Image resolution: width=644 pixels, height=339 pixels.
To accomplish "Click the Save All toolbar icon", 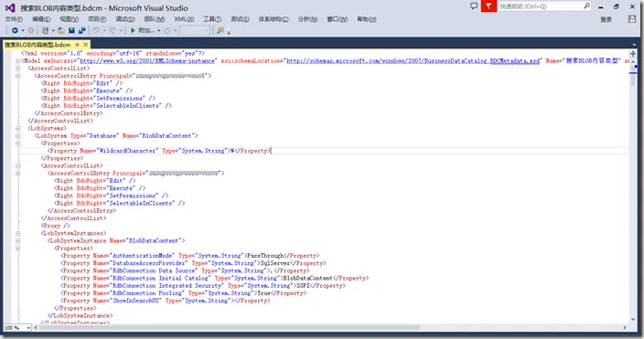I will click(x=81, y=30).
